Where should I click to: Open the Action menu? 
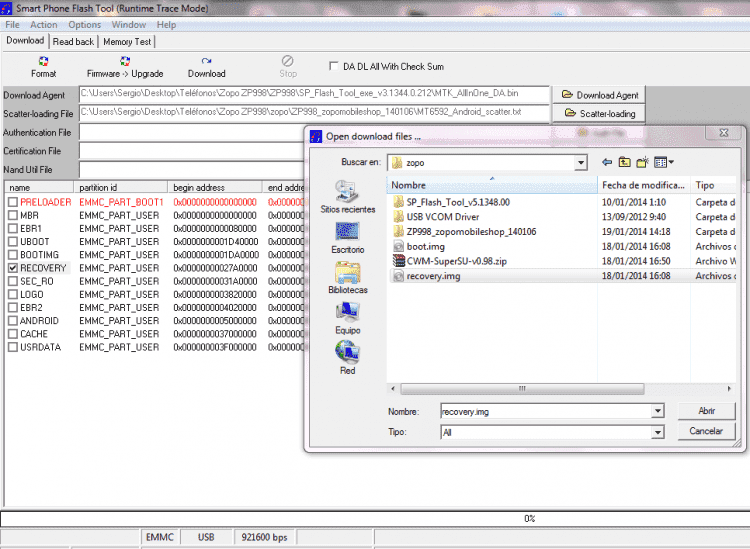point(44,25)
